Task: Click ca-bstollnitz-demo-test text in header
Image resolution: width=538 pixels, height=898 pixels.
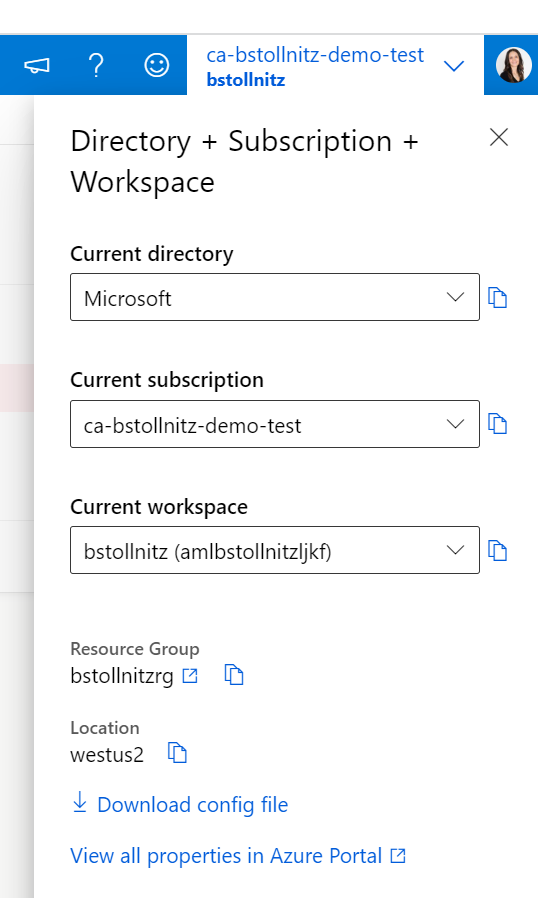Action: tap(315, 55)
